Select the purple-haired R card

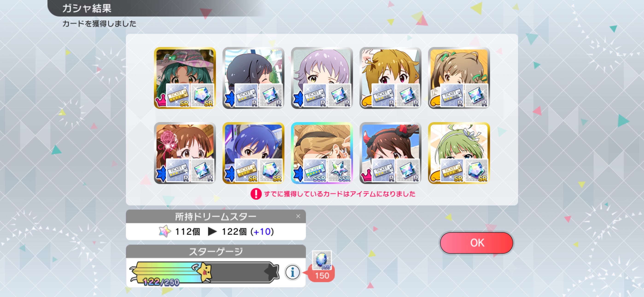[x=322, y=78]
